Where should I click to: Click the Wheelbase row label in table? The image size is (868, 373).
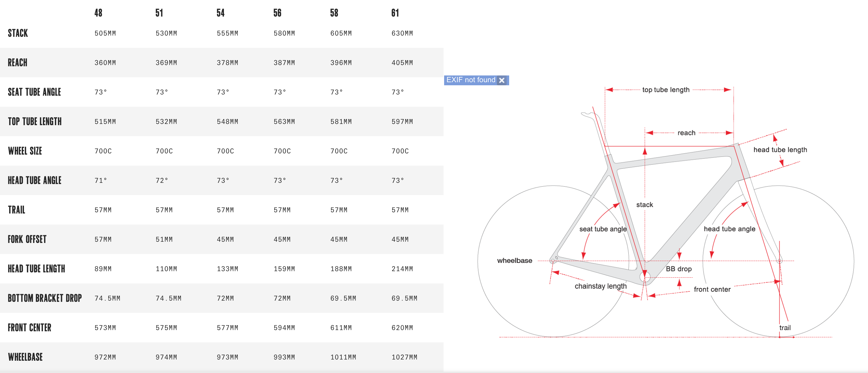(x=25, y=357)
